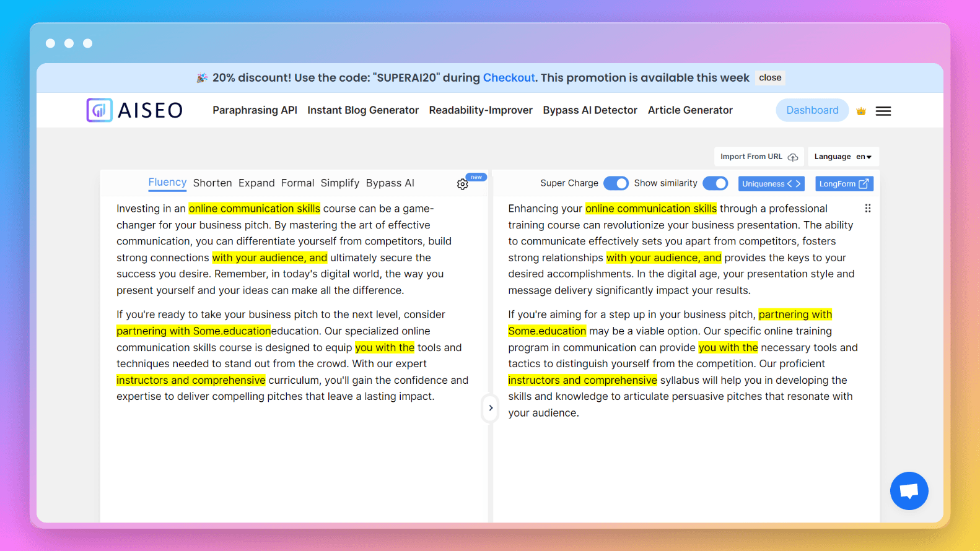
Task: Switch to Bypass AI mode tab
Action: [390, 183]
